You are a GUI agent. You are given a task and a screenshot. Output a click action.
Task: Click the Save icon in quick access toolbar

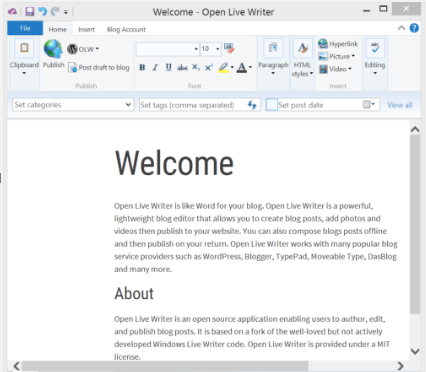pyautogui.click(x=30, y=12)
